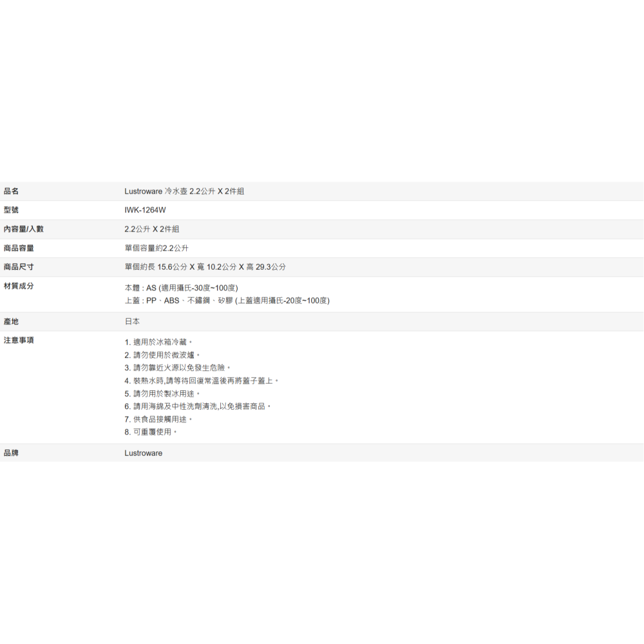Select the product dimensions value text
644x644 pixels.
tap(204, 267)
